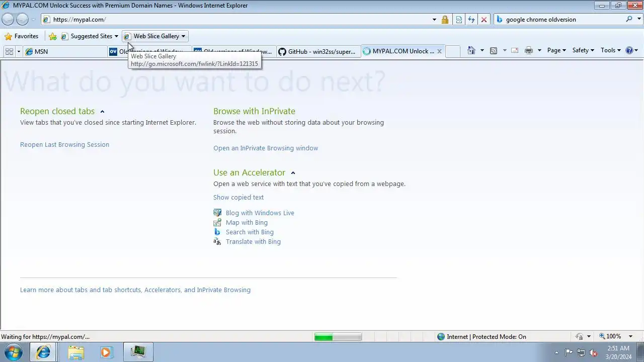This screenshot has width=644, height=362.
Task: Open the Page menu
Action: pos(556,50)
